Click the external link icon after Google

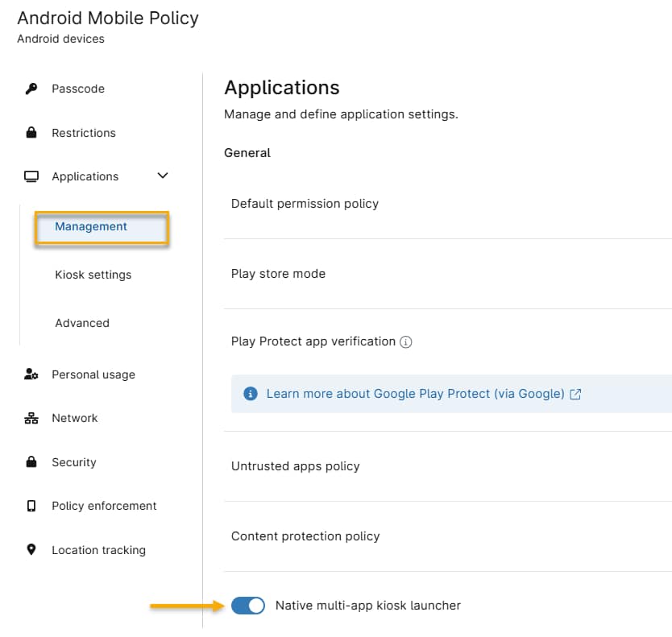(575, 394)
